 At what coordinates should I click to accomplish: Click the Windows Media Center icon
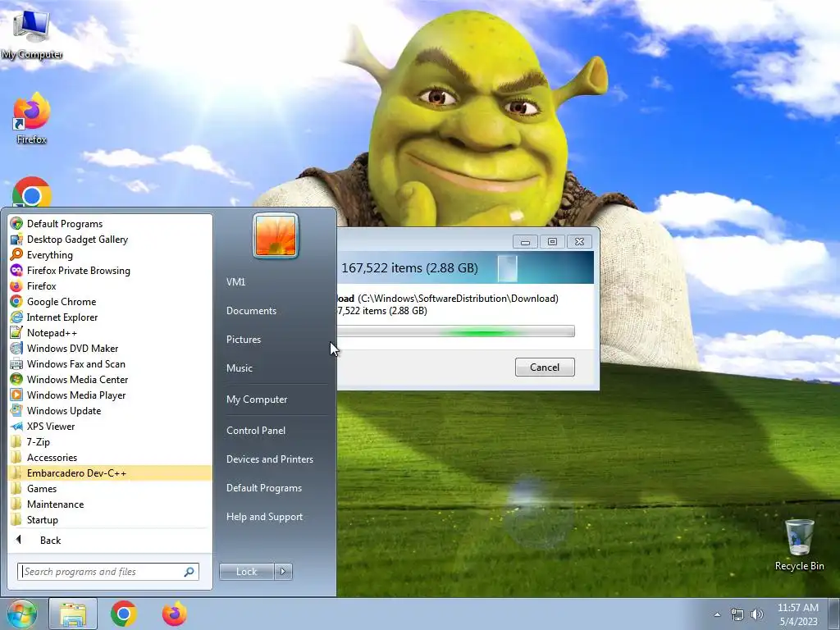point(16,379)
